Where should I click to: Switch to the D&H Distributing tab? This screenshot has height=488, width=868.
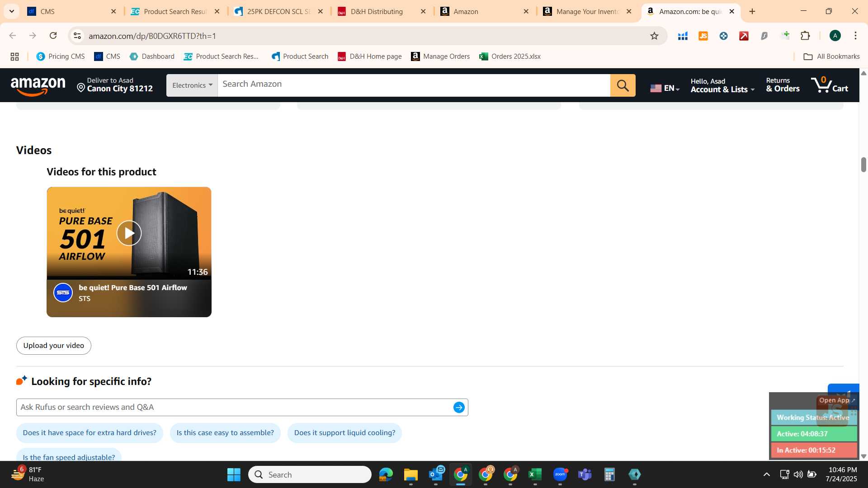(382, 11)
